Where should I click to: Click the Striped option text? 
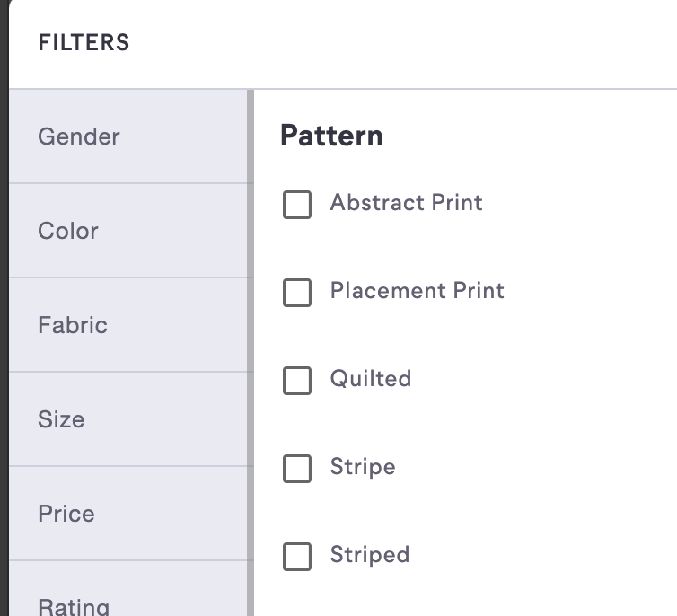click(369, 554)
